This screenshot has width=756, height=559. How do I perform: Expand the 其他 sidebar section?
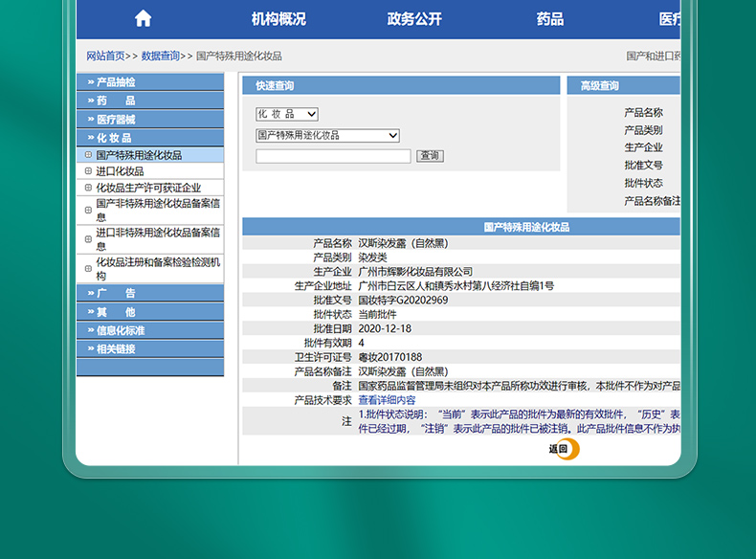[150, 312]
